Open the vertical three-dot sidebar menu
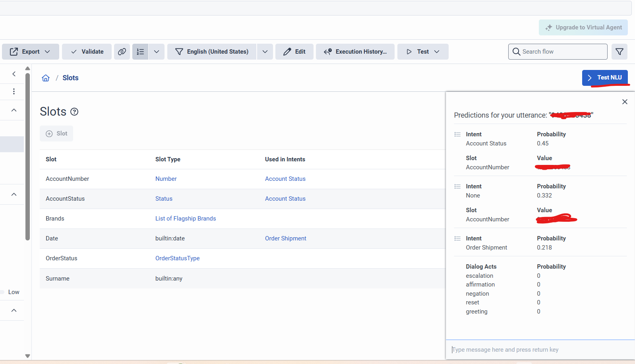This screenshot has height=364, width=635. [14, 91]
